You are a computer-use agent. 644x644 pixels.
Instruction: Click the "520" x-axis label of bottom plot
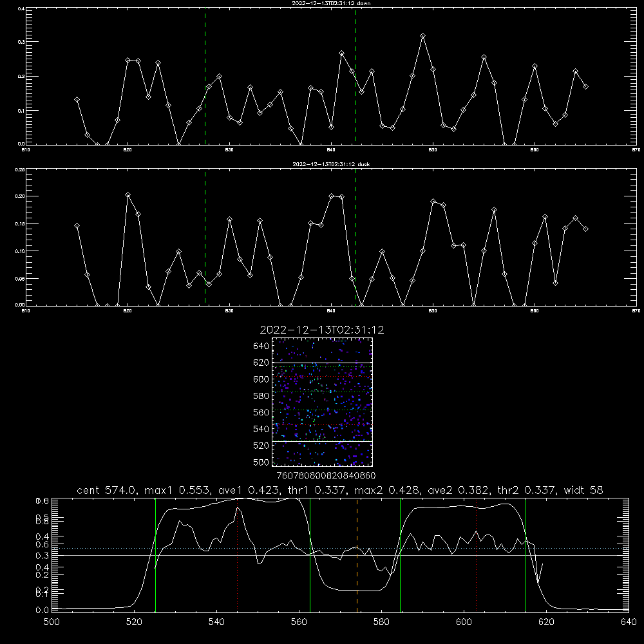[x=134, y=622]
